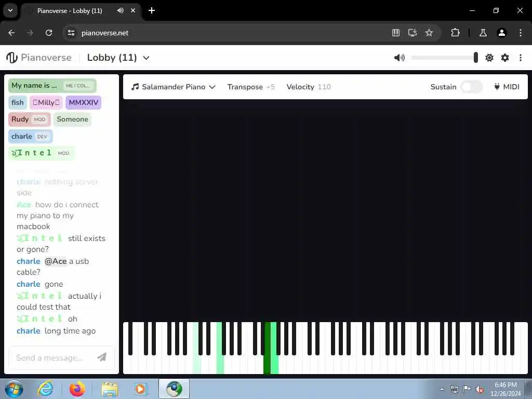The image size is (532, 399).
Task: Click the Someone user chip
Action: coord(72,119)
